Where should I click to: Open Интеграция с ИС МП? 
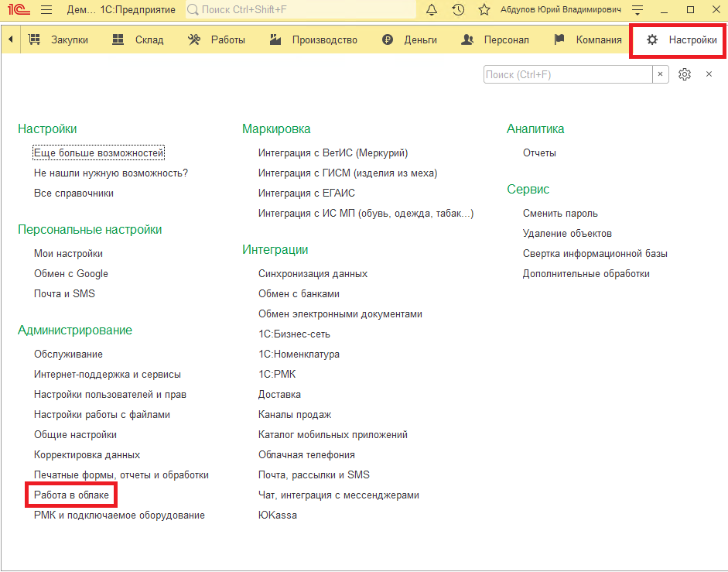[x=366, y=214]
